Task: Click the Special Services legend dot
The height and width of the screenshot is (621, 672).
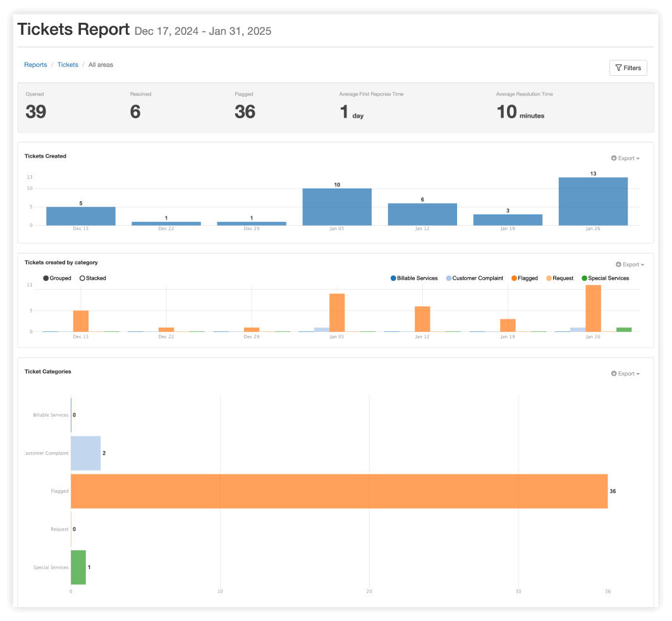Action: point(585,278)
